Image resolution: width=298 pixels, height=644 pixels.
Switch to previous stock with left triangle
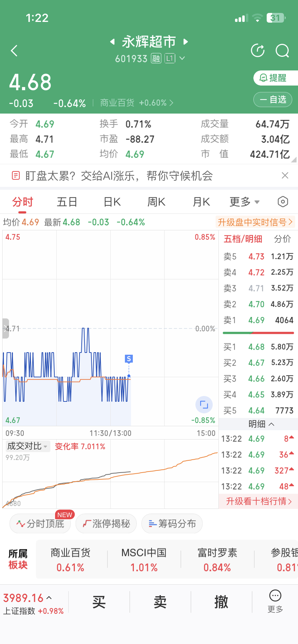click(112, 42)
